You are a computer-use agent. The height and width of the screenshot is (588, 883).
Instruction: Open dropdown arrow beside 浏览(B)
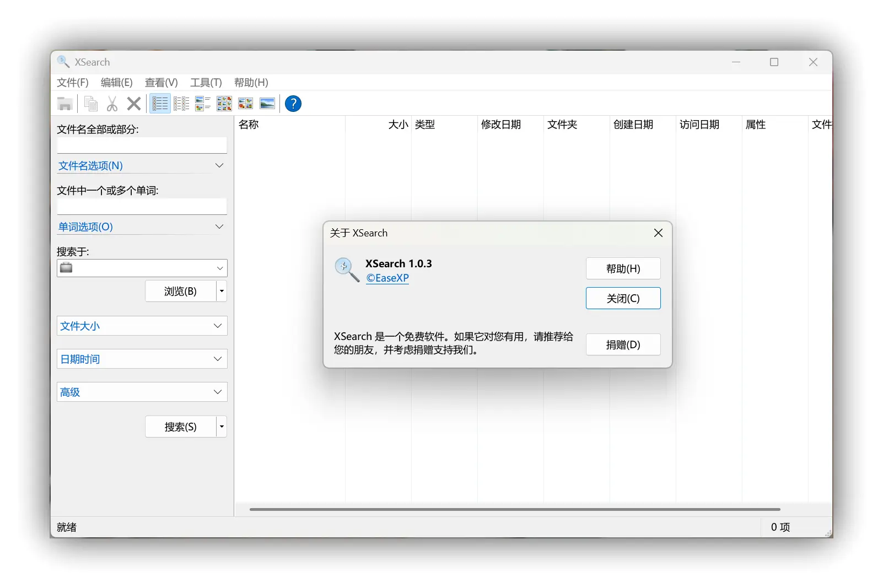222,291
